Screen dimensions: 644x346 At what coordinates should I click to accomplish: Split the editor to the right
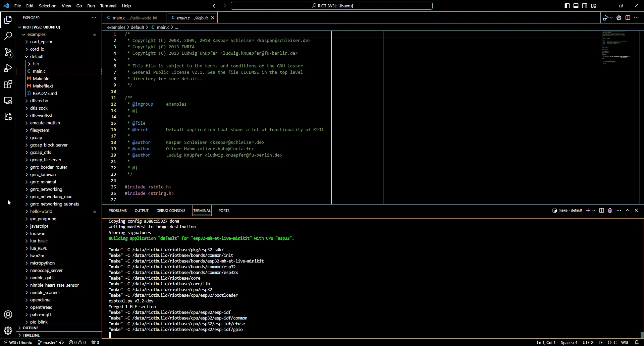tap(628, 18)
